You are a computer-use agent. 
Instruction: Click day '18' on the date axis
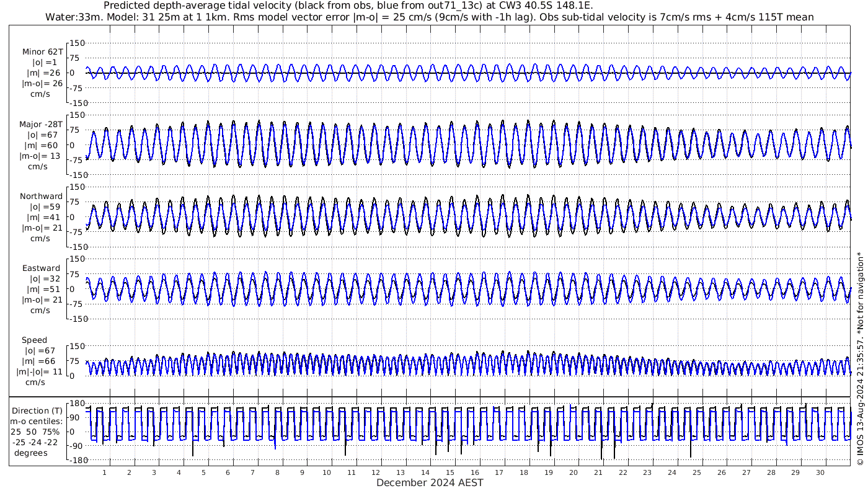pyautogui.click(x=524, y=472)
